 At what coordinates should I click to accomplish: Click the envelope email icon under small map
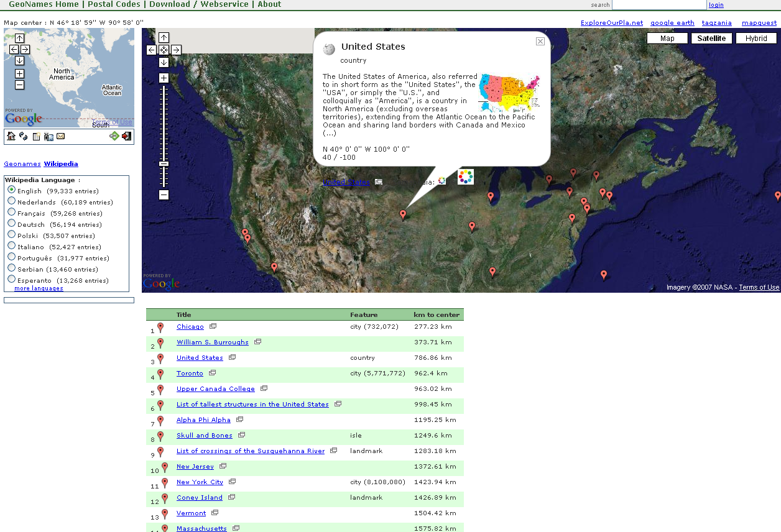[x=60, y=136]
